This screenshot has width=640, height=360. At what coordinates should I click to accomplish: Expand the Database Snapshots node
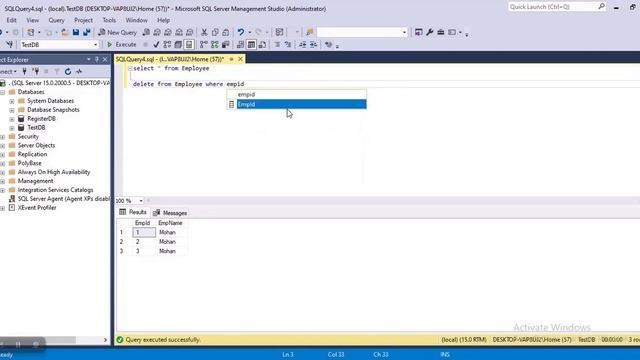pyautogui.click(x=12, y=110)
